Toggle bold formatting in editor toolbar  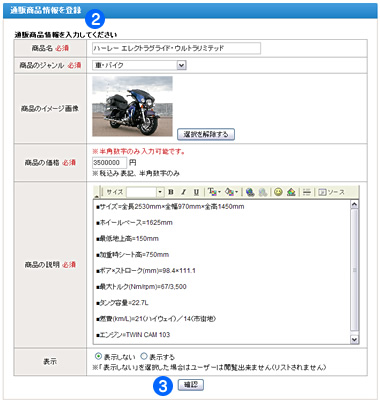pos(171,192)
